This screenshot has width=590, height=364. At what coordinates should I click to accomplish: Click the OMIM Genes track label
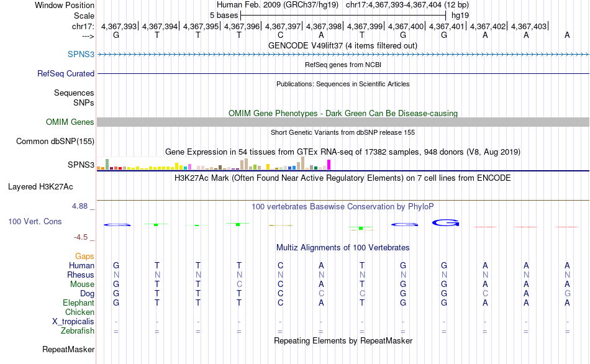pos(70,122)
